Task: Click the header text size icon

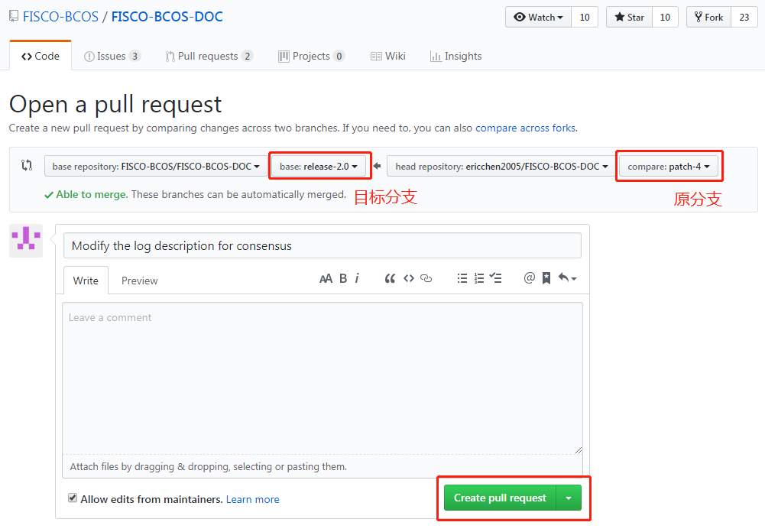Action: click(x=326, y=278)
